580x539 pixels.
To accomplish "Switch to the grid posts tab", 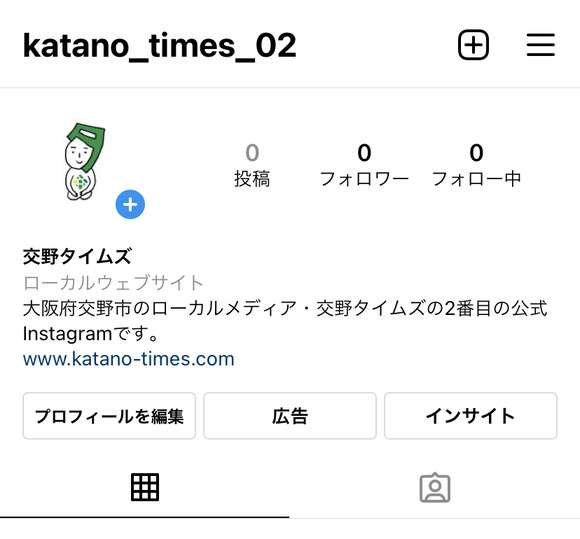I will click(145, 487).
